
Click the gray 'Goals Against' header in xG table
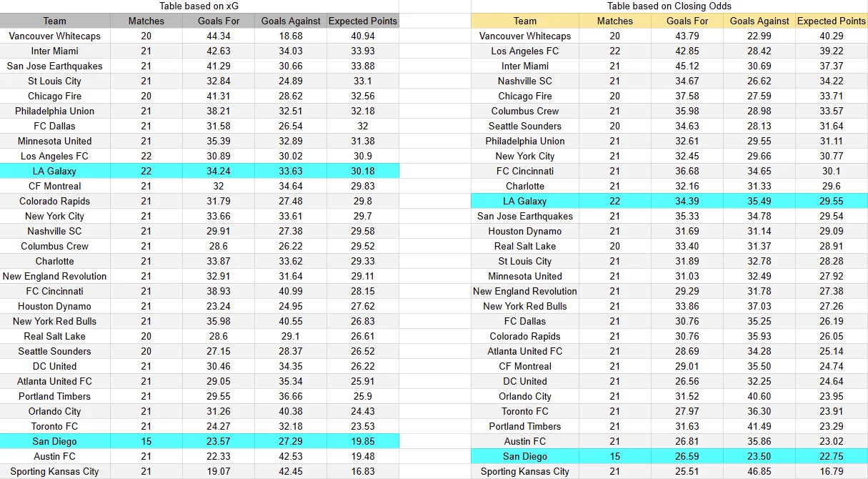tap(291, 21)
